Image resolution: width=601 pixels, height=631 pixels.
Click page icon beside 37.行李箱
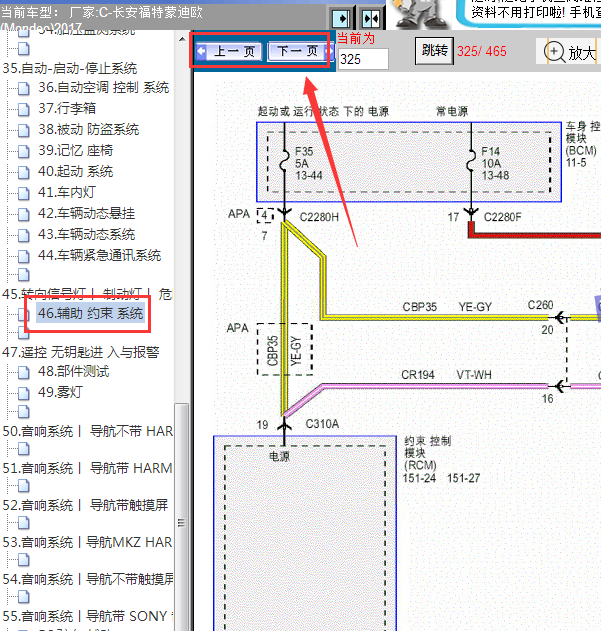[x=24, y=109]
